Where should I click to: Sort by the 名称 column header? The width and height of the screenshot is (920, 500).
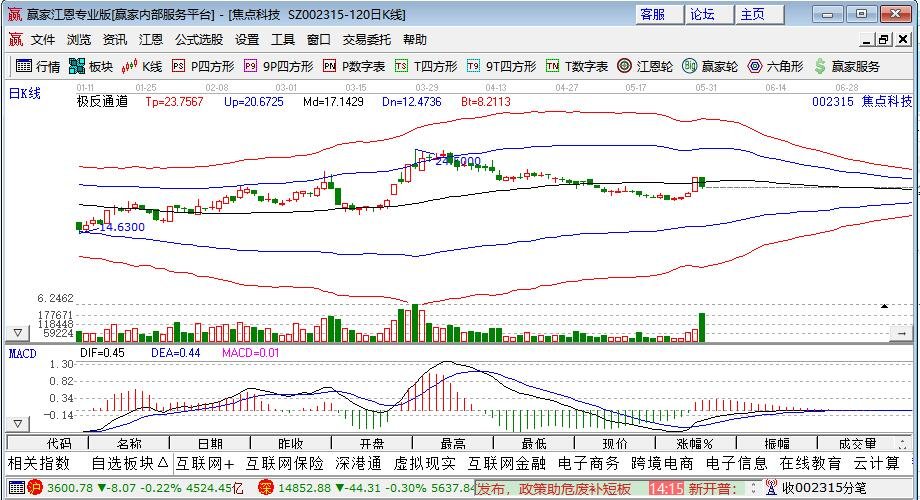pos(129,443)
